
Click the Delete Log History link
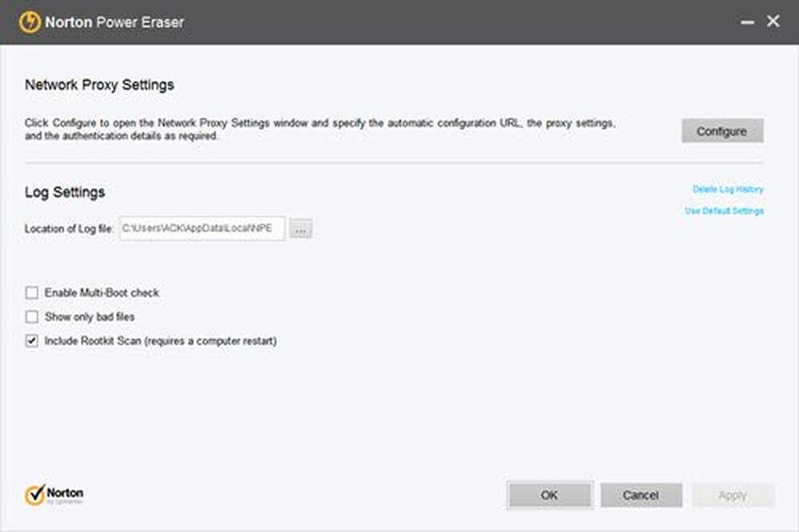coord(727,189)
